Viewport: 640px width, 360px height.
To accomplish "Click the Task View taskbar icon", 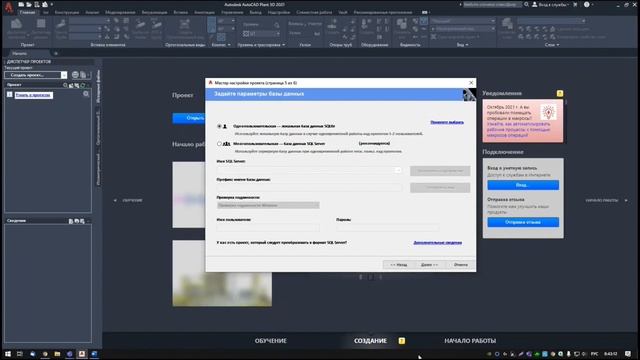I will point(20,354).
